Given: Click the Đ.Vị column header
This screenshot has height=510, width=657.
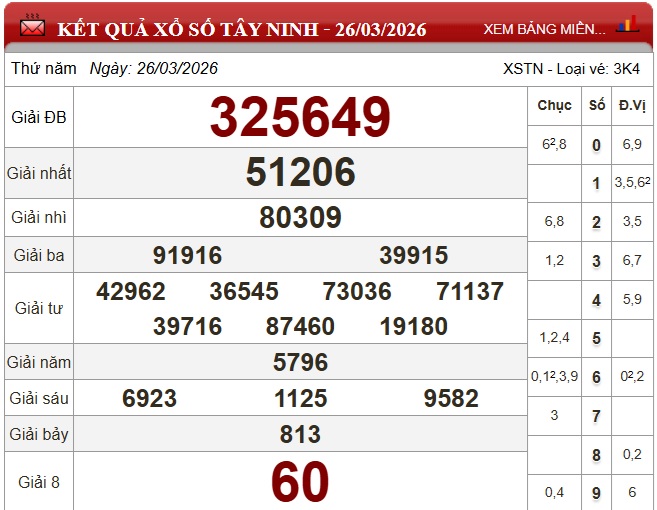Looking at the screenshot, I should (x=631, y=105).
